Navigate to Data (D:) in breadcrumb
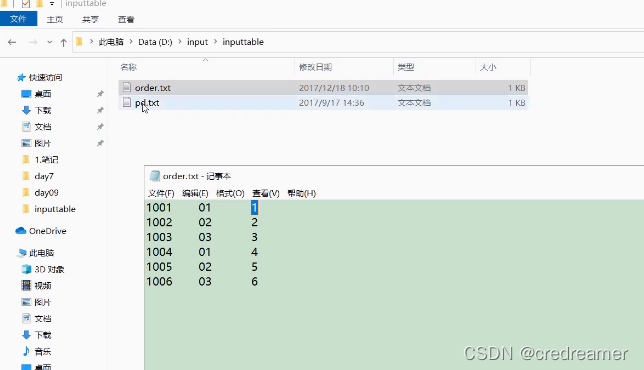 pyautogui.click(x=155, y=42)
